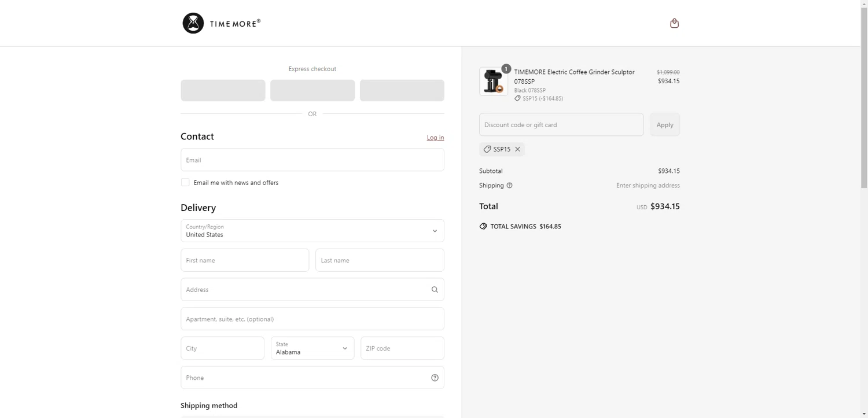Click the Total amount $934.15
Viewport: 868px width, 418px height.
pyautogui.click(x=665, y=206)
